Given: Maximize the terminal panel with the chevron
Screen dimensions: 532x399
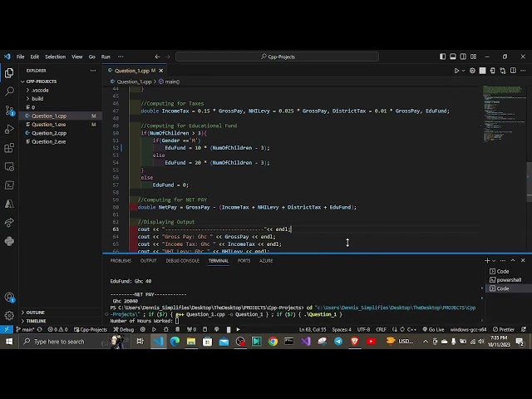Looking at the screenshot, I should click(513, 260).
